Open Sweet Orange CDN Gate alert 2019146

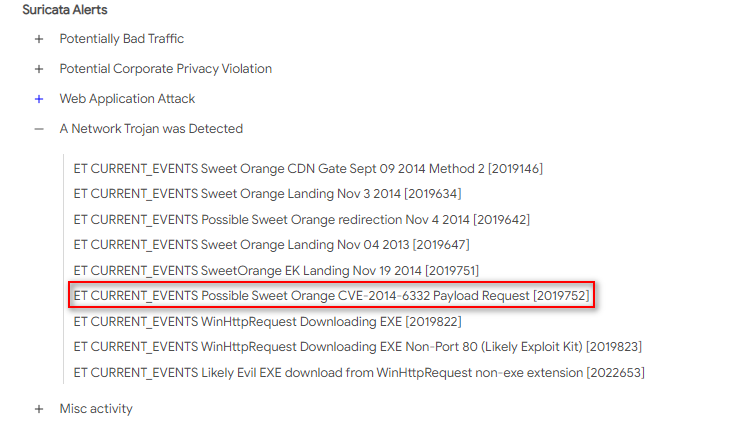(x=308, y=169)
